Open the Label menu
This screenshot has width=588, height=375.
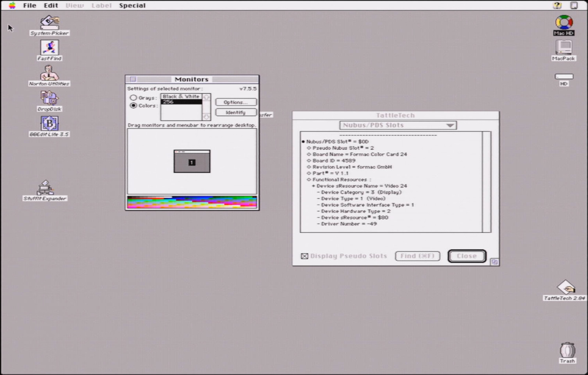(x=101, y=6)
